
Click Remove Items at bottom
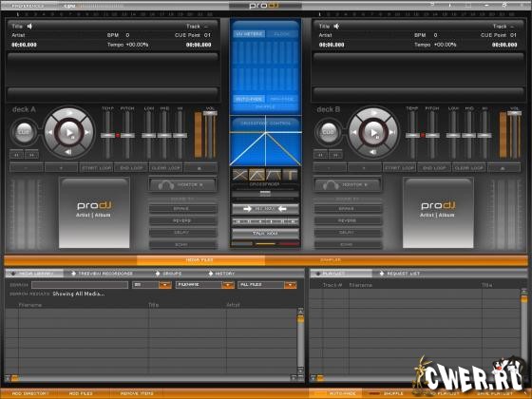click(137, 393)
